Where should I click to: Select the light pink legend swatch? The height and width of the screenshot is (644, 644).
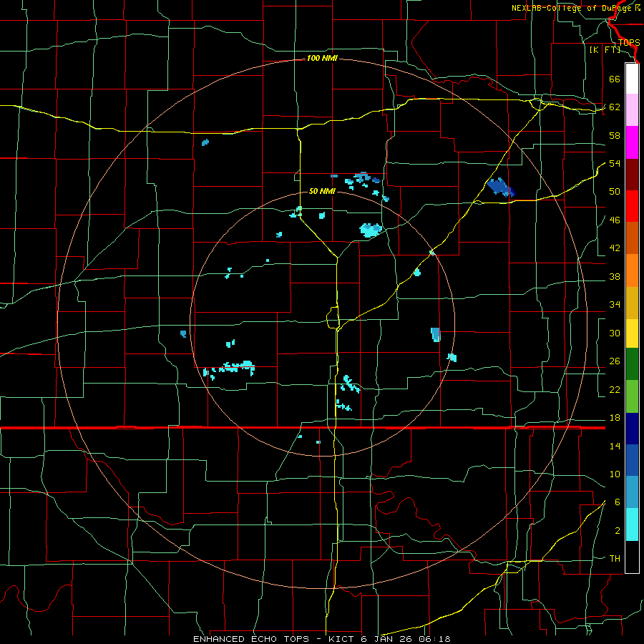pyautogui.click(x=632, y=110)
